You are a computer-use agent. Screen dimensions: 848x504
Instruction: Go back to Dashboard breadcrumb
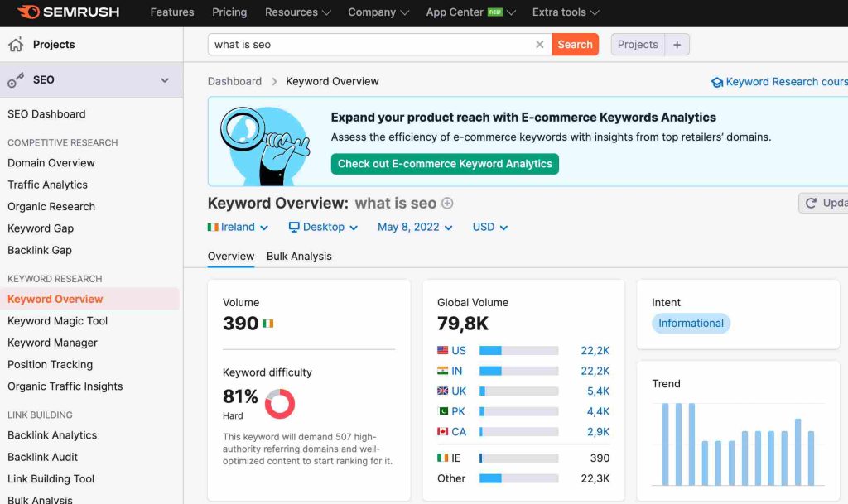point(234,81)
